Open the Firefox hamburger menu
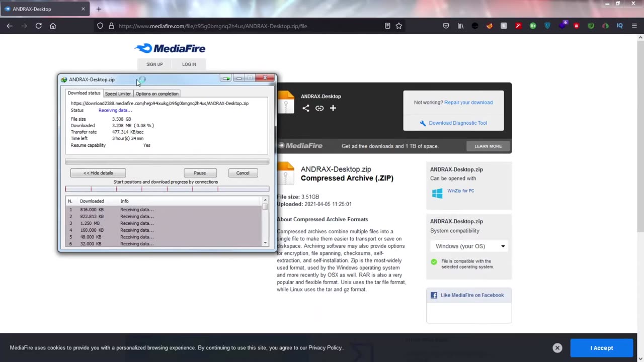Viewport: 644px width, 362px height. pyautogui.click(x=634, y=26)
